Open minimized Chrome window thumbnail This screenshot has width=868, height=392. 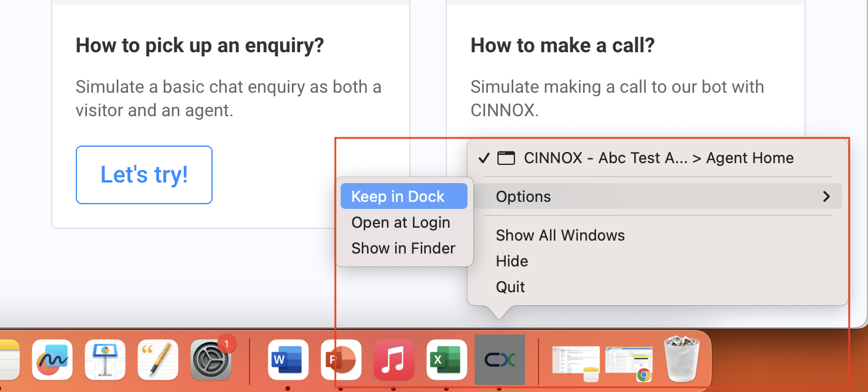[629, 363]
